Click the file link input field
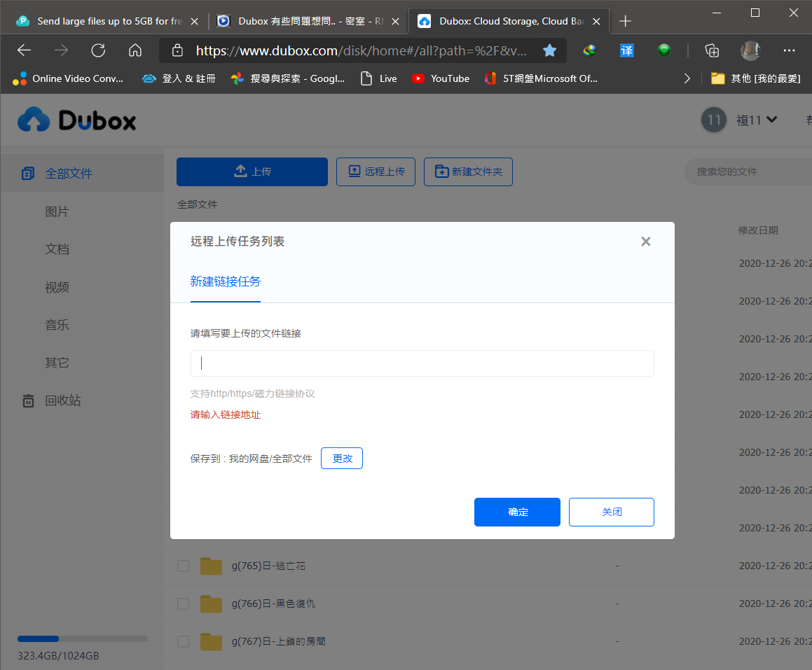 coord(422,363)
